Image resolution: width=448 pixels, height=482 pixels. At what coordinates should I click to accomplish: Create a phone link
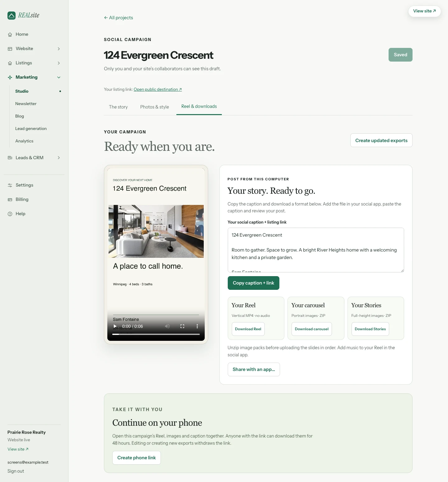137,458
